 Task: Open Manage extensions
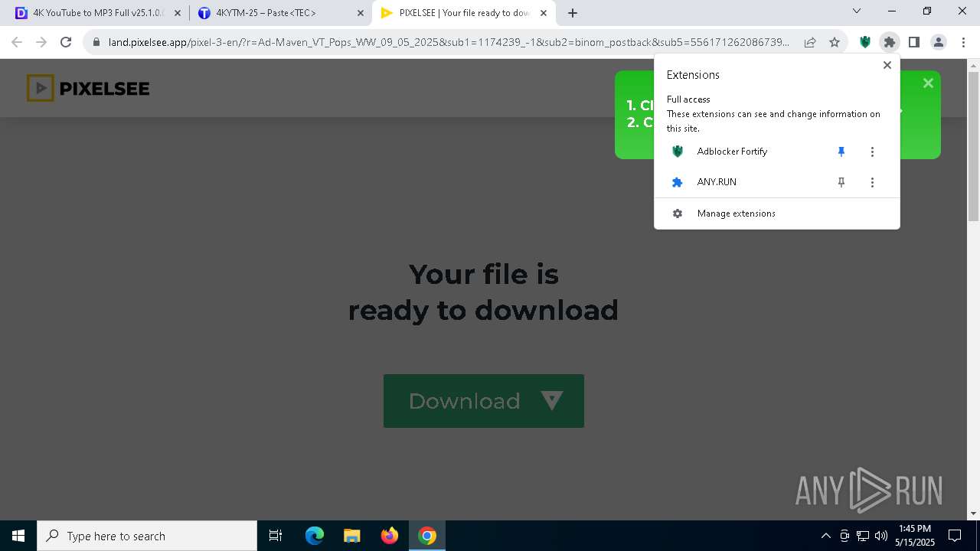coord(776,214)
